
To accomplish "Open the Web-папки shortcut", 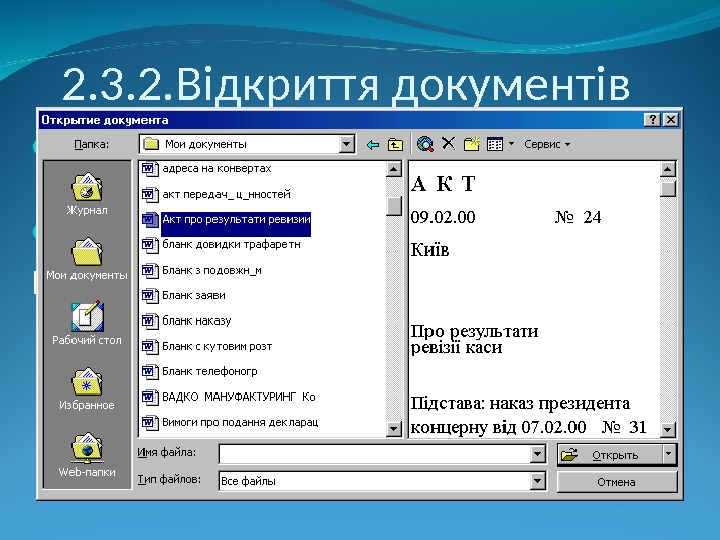I will pyautogui.click(x=87, y=454).
